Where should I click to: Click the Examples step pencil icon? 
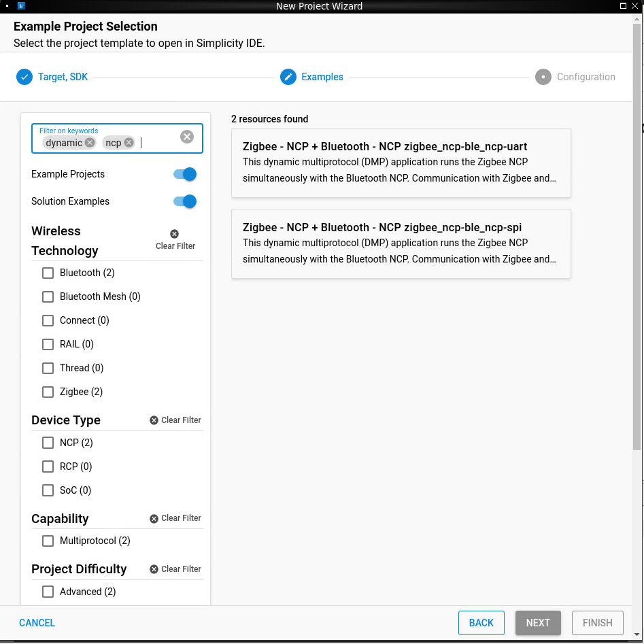pos(288,77)
